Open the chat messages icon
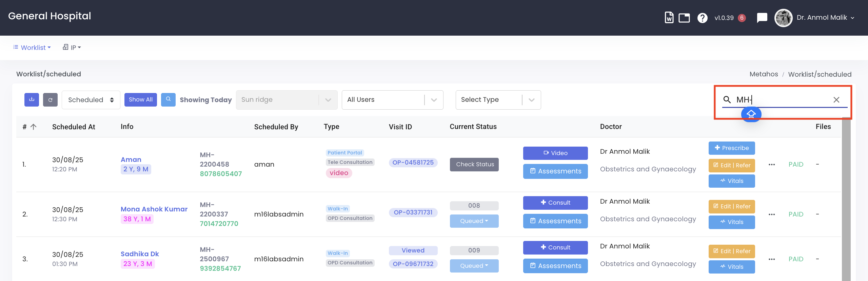 point(762,18)
